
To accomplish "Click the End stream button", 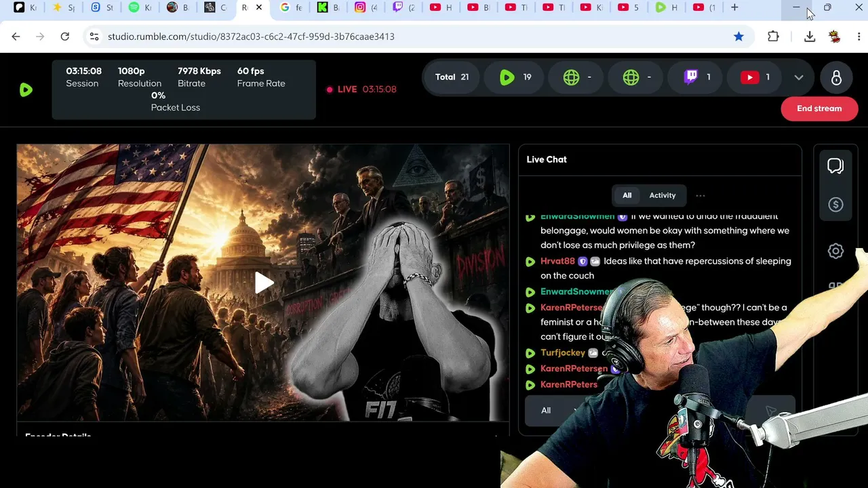I will (819, 108).
